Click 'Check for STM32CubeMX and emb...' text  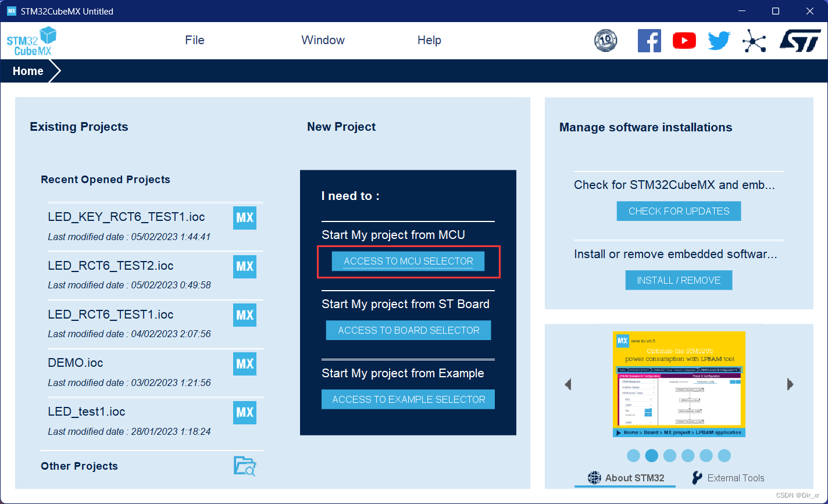674,185
